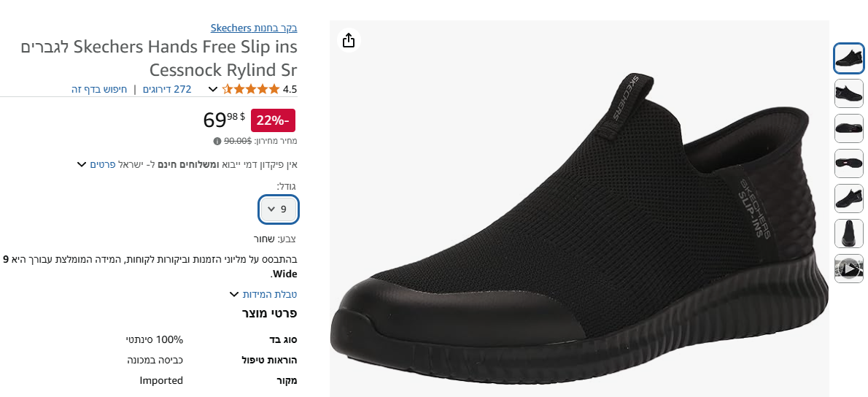
Task: Click the Skechers Hands Free product title
Action: [159, 58]
